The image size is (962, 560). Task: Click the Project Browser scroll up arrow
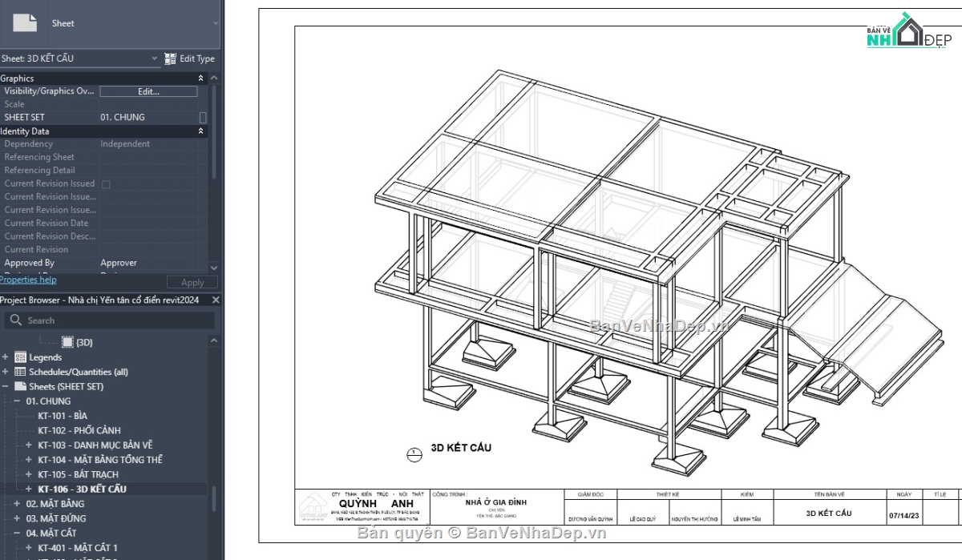(213, 340)
